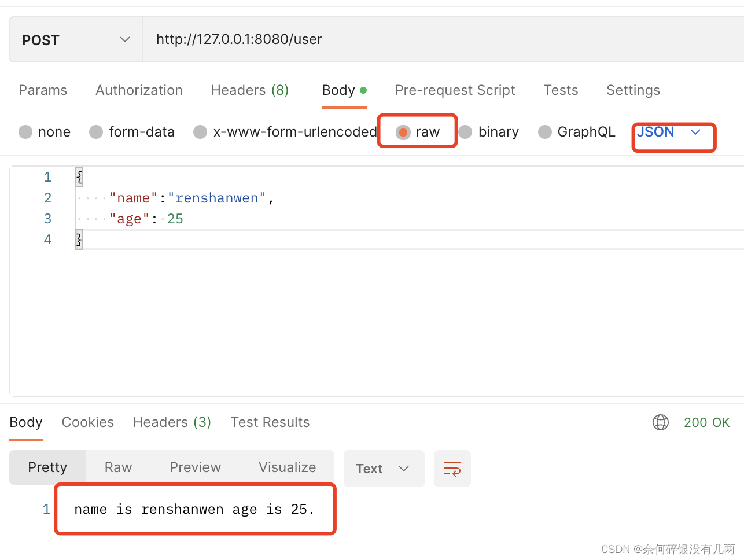Click the 25 value in editor
744x560 pixels.
(175, 219)
